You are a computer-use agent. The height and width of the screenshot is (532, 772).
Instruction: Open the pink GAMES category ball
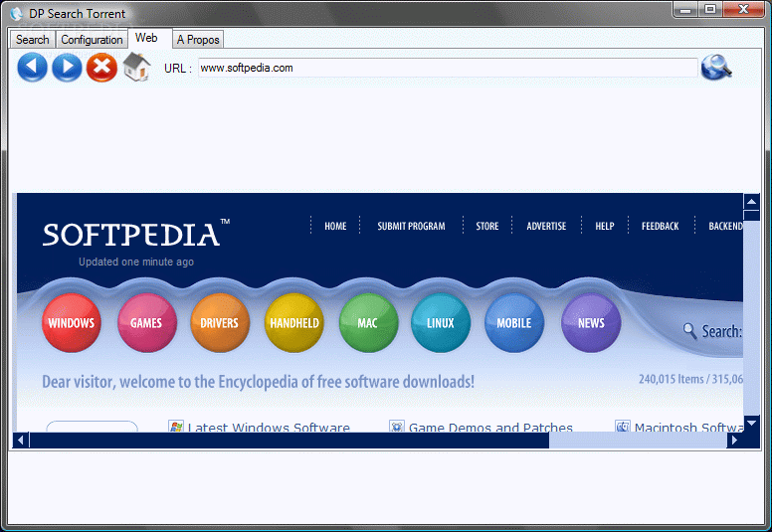tap(146, 323)
